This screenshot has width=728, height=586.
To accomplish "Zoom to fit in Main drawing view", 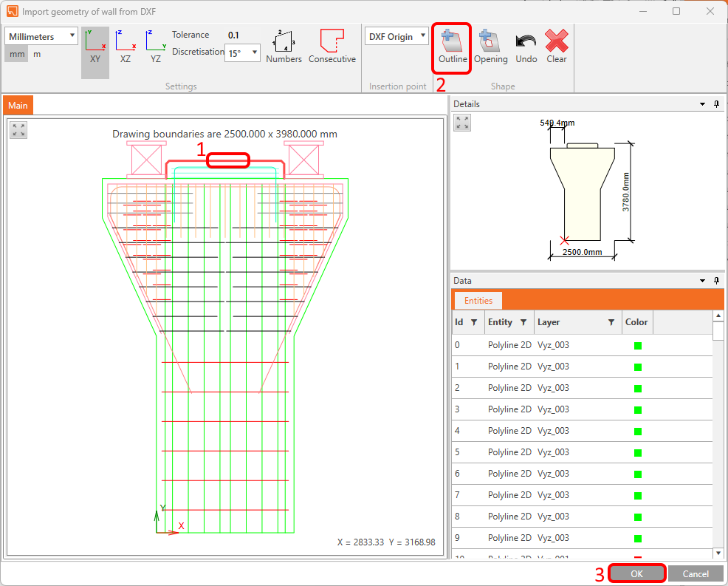I will coord(18,131).
